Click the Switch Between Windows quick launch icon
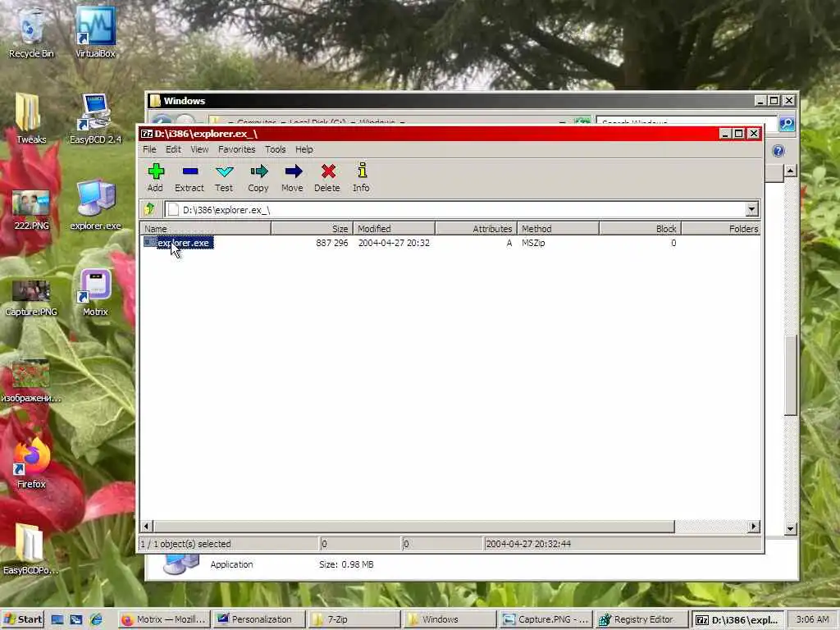Image resolution: width=840 pixels, height=630 pixels. [76, 619]
